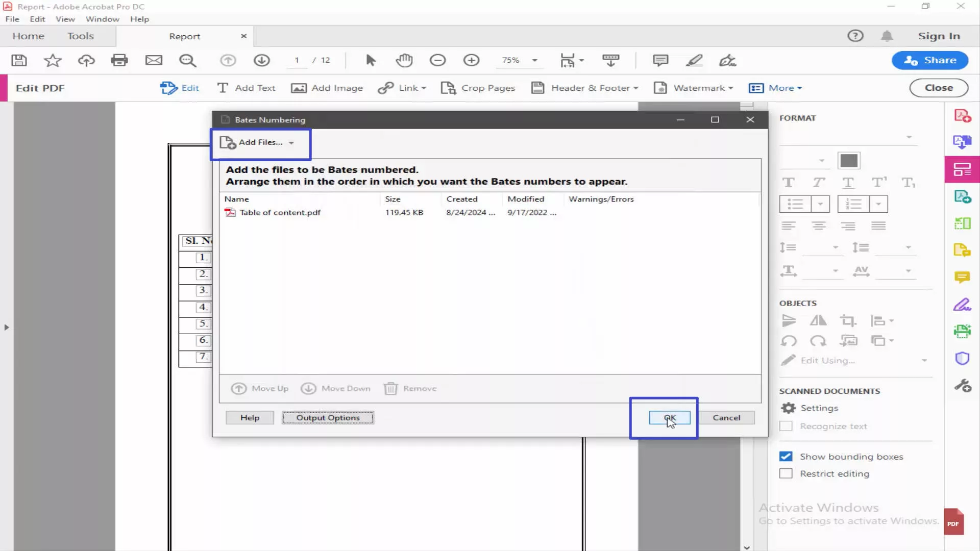The image size is (980, 551).
Task: Open the zoom percentage dropdown
Action: point(534,60)
